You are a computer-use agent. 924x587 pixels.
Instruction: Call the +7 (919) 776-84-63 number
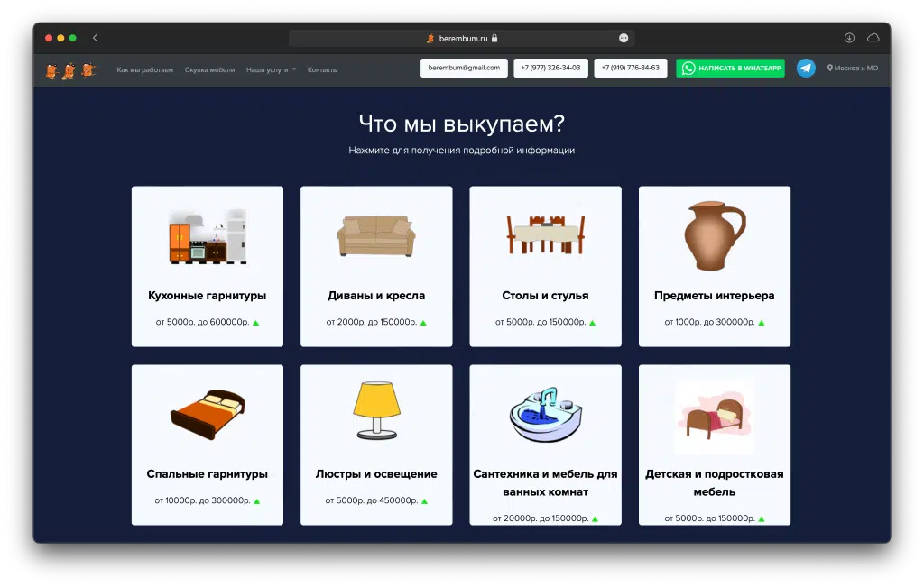click(631, 68)
